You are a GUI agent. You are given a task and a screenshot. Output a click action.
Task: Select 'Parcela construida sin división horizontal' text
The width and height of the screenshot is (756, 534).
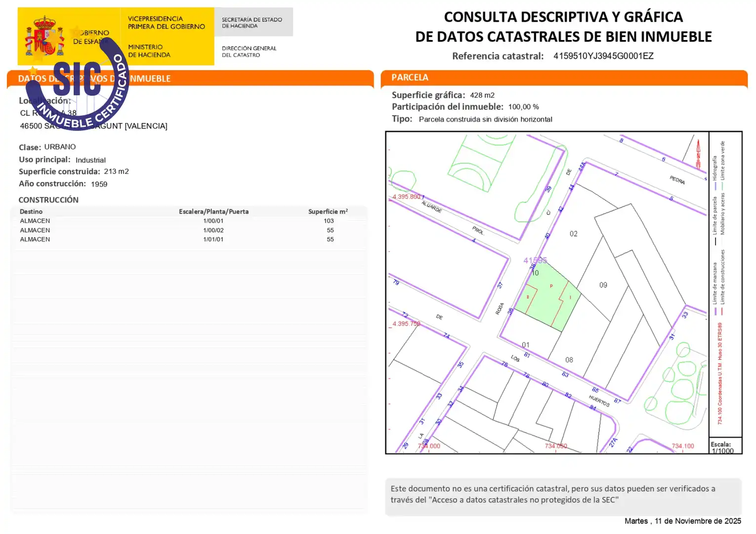pyautogui.click(x=485, y=119)
